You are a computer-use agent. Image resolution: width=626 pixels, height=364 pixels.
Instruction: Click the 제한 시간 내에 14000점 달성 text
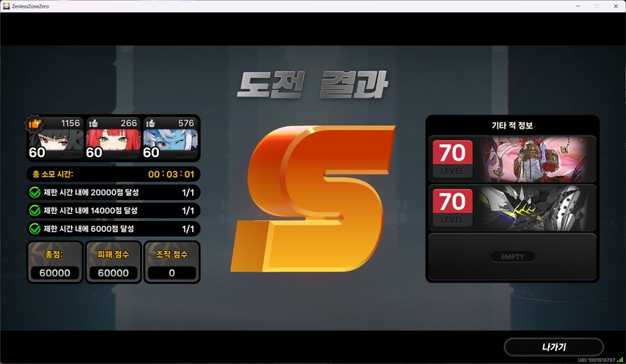coord(90,210)
